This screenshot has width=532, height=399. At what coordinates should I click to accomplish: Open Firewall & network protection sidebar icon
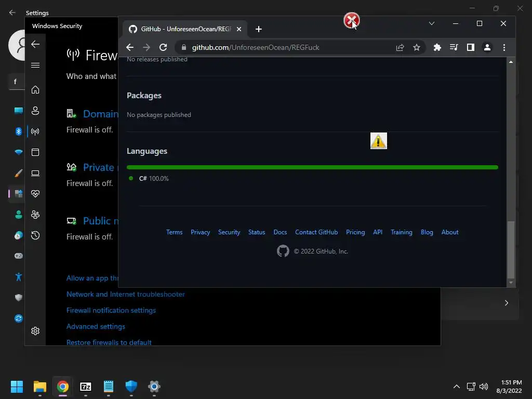coord(35,131)
